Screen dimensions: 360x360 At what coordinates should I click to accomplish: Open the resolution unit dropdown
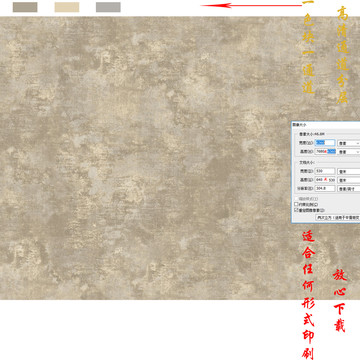click(349, 188)
